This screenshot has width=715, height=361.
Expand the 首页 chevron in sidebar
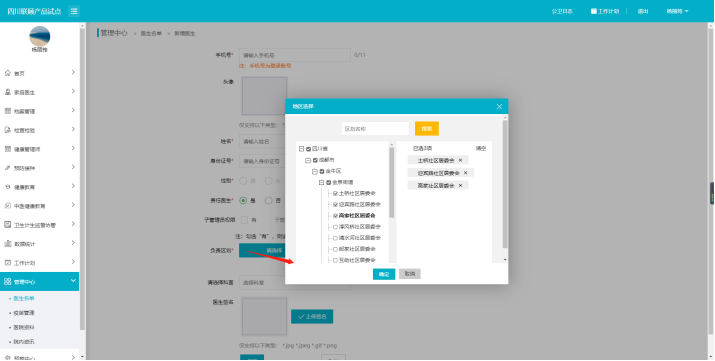73,72
